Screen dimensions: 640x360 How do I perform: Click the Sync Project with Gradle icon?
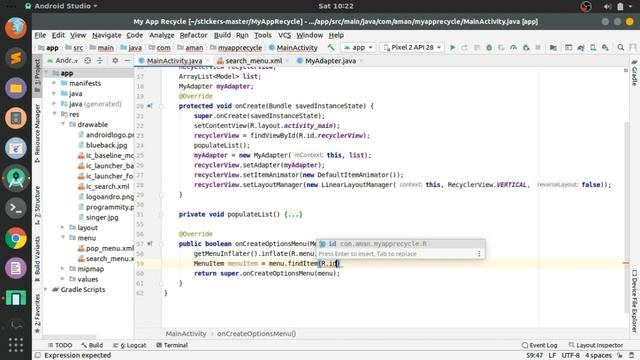click(580, 48)
